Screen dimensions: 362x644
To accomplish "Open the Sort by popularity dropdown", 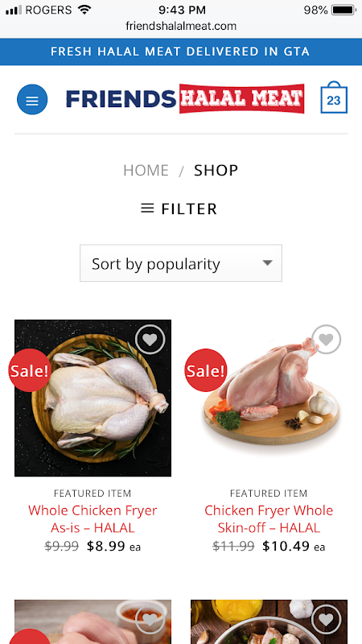I will tap(181, 263).
